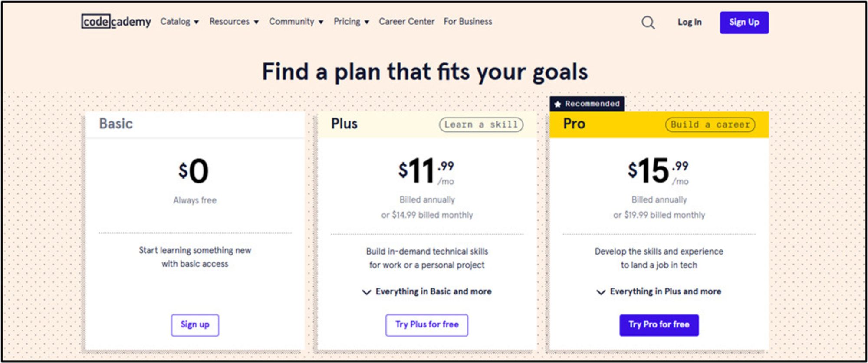Click the Recommended star badge
The width and height of the screenshot is (868, 363).
pyautogui.click(x=587, y=104)
